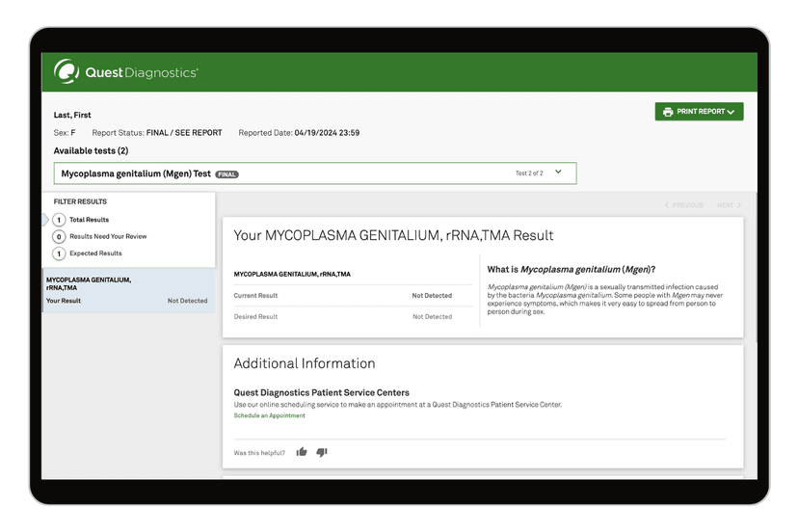
Task: Click the PRINT REPORT button
Action: [x=699, y=112]
